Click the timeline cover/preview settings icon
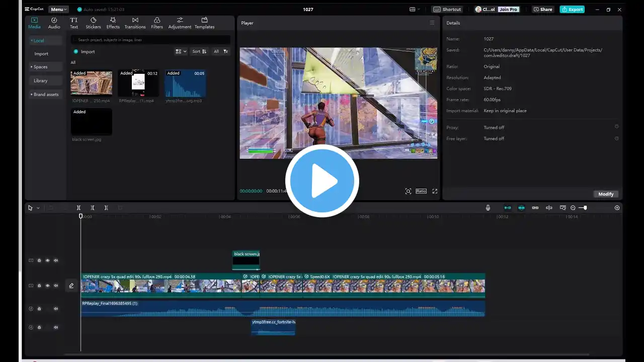This screenshot has height=362, width=644. [563, 208]
